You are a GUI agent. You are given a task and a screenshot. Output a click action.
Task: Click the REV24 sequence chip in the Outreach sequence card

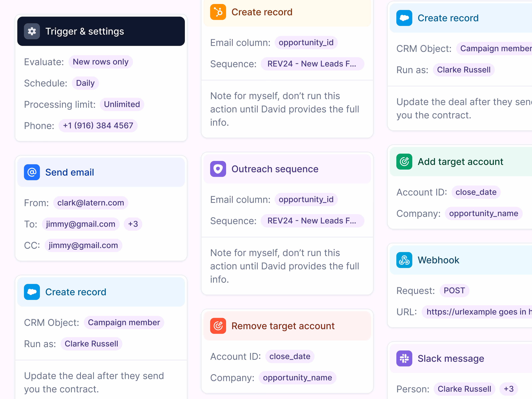click(x=312, y=221)
